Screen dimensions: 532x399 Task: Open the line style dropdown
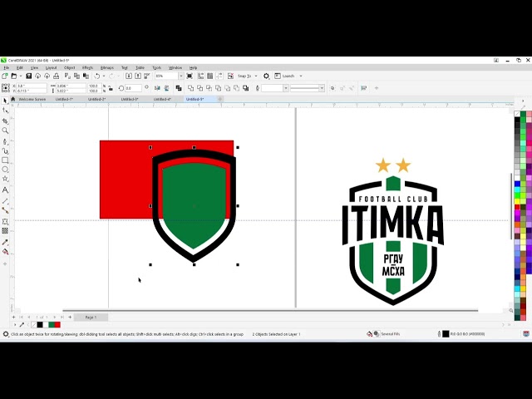pyautogui.click(x=322, y=88)
